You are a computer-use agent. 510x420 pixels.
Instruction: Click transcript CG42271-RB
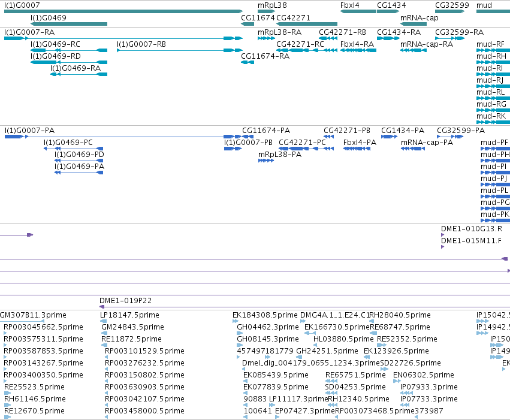328,38
